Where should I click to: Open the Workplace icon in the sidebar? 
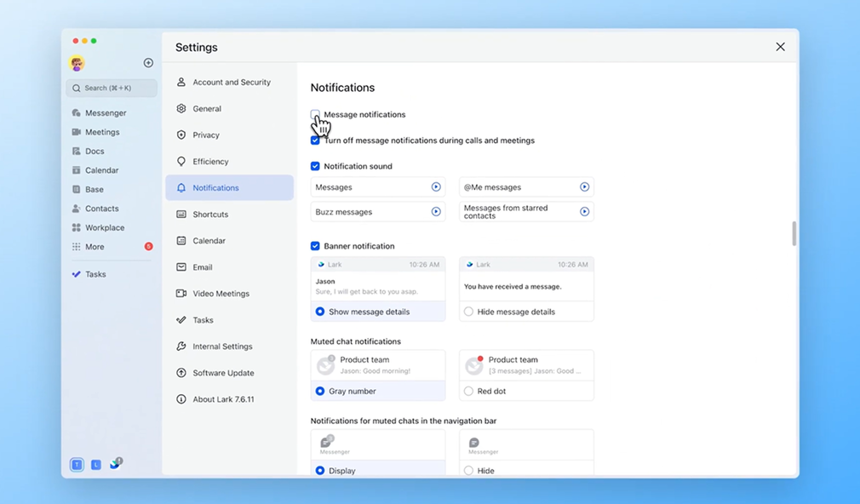(77, 227)
